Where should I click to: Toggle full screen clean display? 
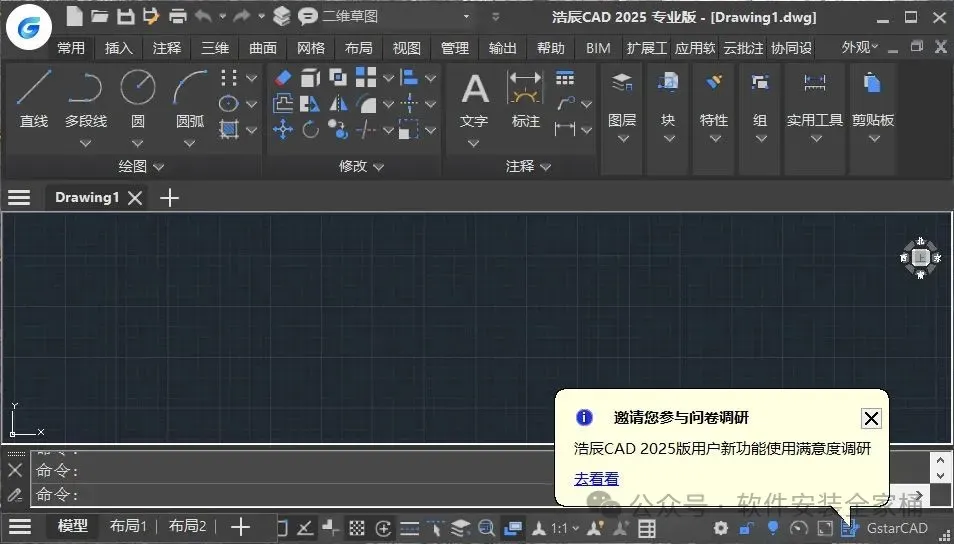click(825, 528)
